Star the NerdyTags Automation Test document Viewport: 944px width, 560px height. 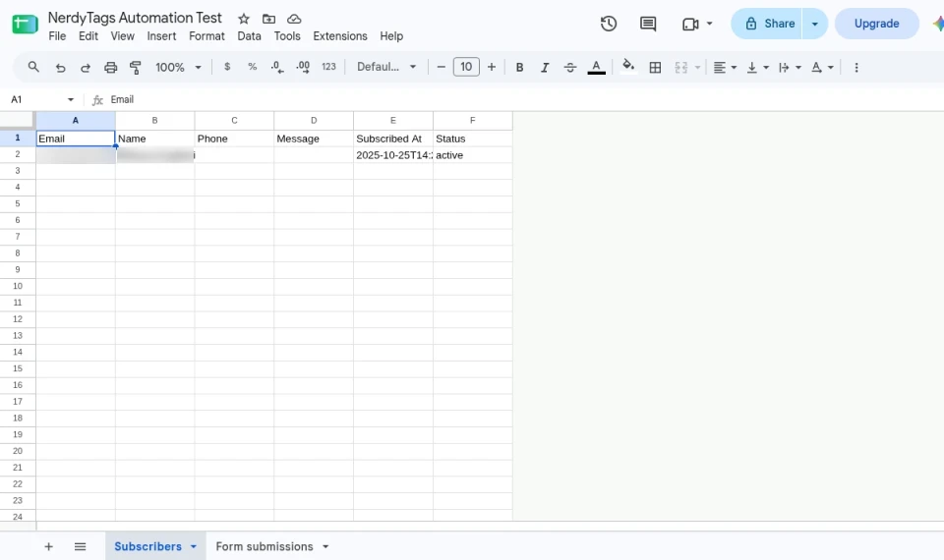coord(243,19)
